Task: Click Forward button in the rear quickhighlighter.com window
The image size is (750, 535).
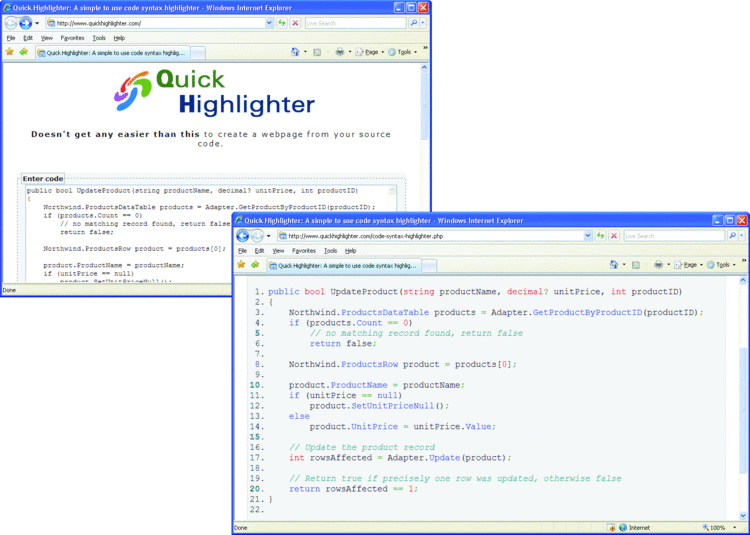Action: (25, 23)
